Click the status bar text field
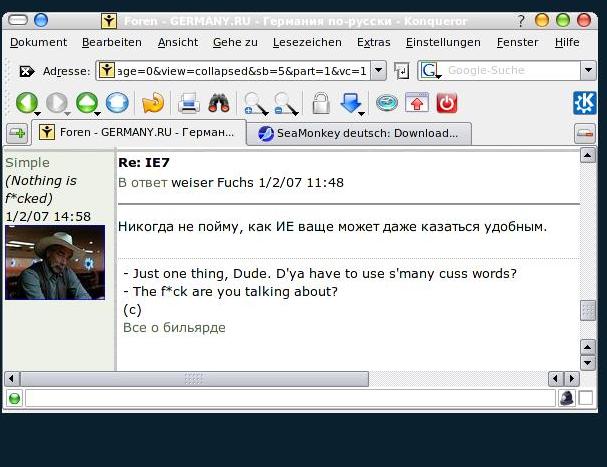 290,398
